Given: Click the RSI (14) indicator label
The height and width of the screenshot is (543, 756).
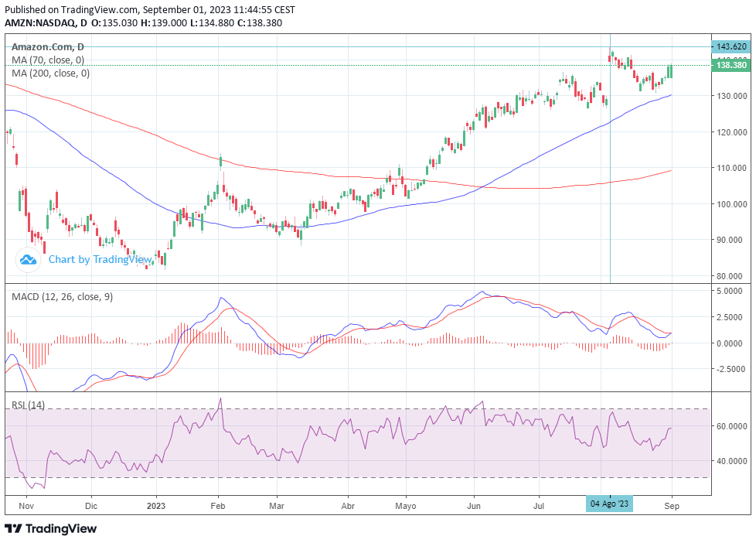Looking at the screenshot, I should (27, 405).
